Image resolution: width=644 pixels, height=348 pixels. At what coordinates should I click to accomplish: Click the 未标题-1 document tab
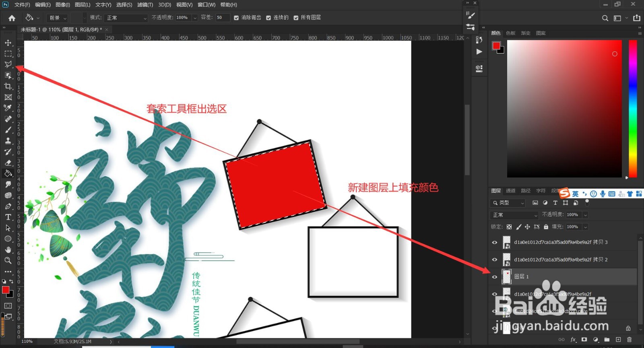point(61,29)
